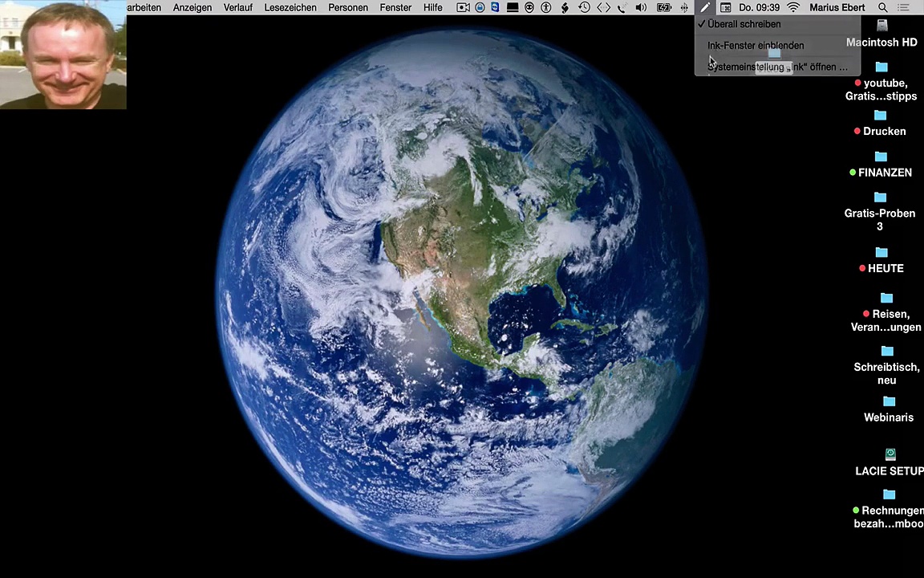Image resolution: width=924 pixels, height=578 pixels.
Task: Click the battery charging status icon
Action: tap(663, 8)
